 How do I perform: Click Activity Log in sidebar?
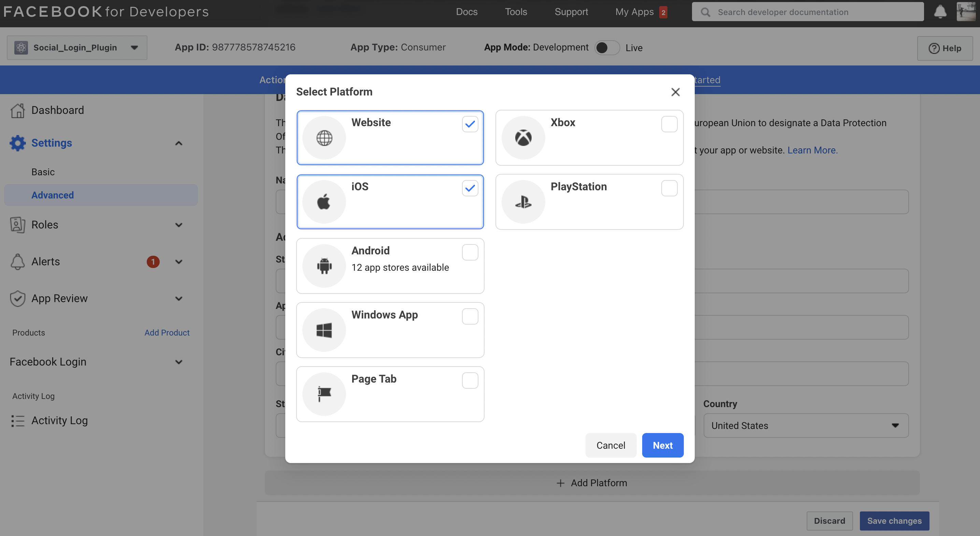pos(59,420)
